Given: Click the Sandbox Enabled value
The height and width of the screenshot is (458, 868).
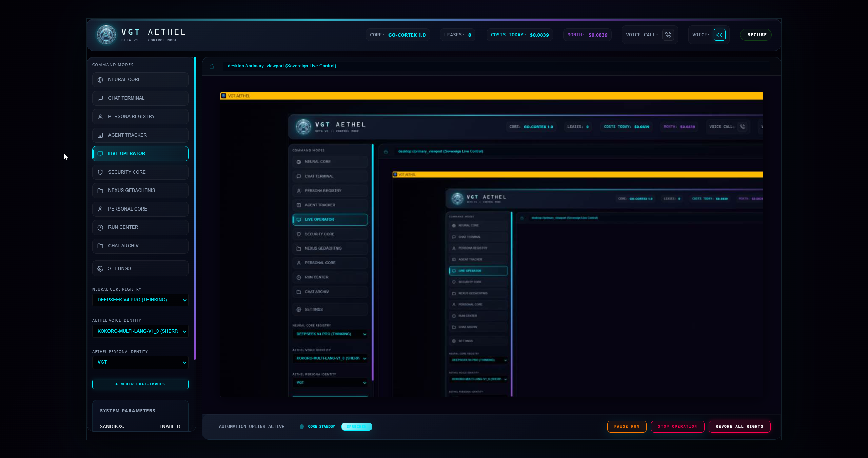Looking at the screenshot, I should (x=170, y=426).
